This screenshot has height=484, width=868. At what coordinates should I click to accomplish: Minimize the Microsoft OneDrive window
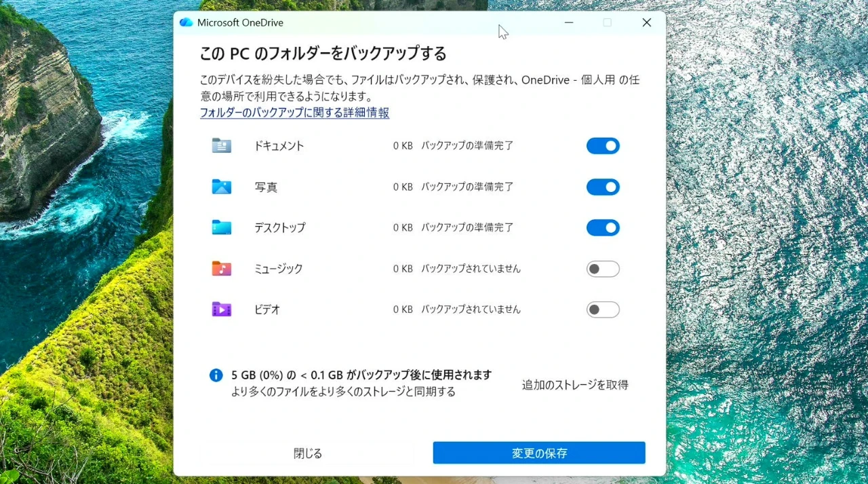click(x=568, y=22)
